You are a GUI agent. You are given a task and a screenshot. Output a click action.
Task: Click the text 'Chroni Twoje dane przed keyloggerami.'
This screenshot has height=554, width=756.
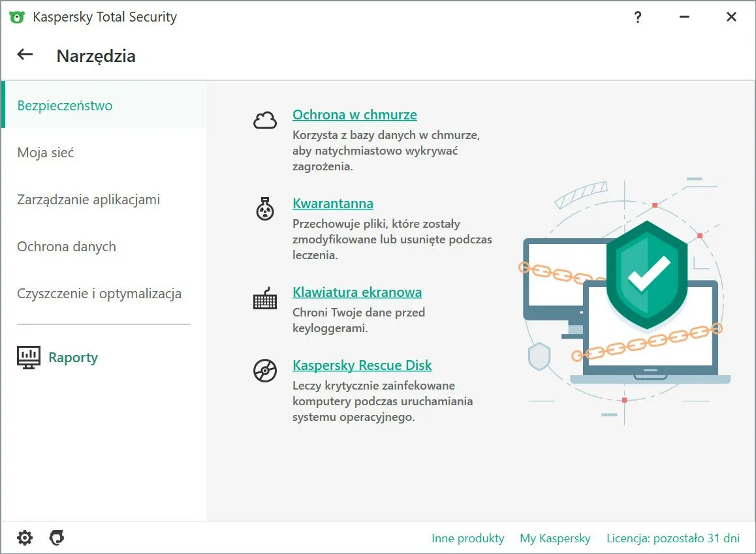[x=358, y=320]
